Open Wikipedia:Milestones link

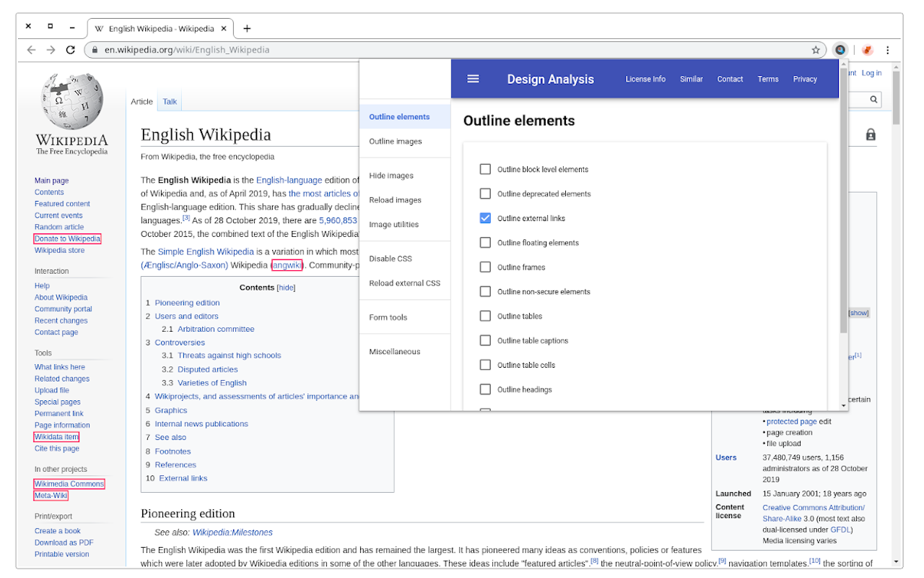(232, 532)
